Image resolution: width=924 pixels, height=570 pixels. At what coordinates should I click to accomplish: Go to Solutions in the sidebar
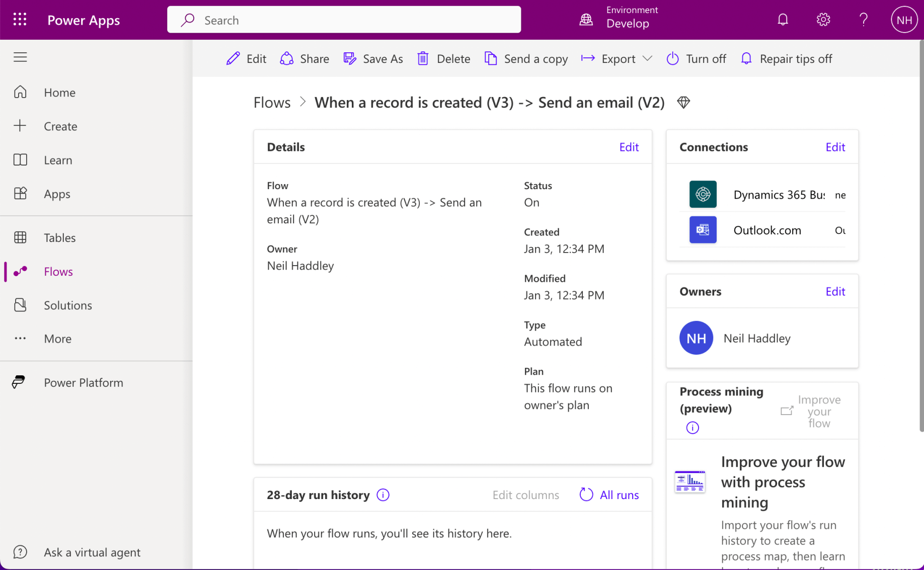click(x=67, y=305)
